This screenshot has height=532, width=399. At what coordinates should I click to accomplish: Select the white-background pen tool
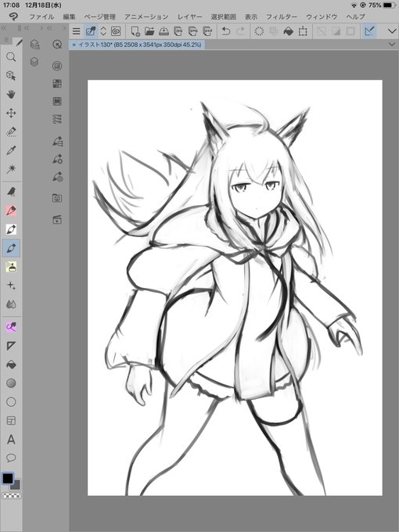pyautogui.click(x=11, y=229)
